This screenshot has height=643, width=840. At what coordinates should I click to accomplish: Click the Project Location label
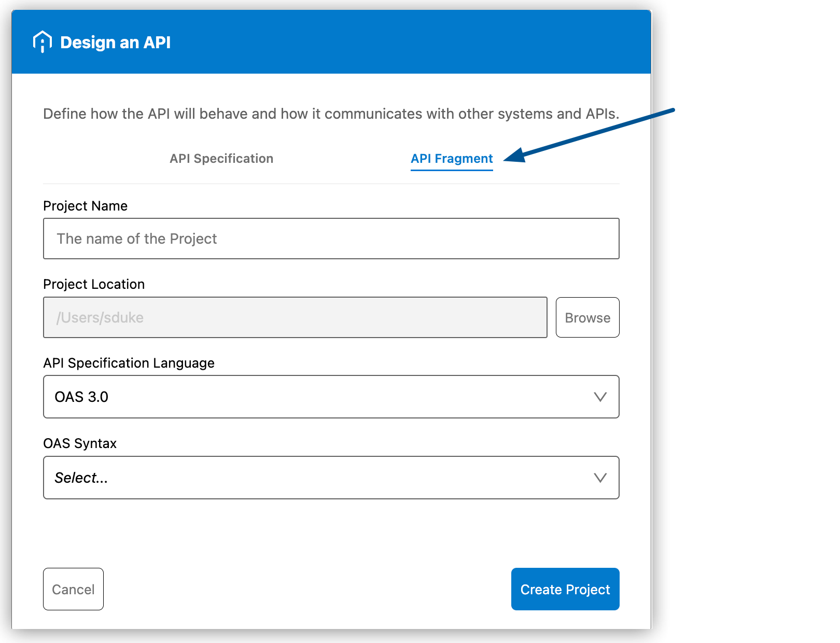[94, 284]
